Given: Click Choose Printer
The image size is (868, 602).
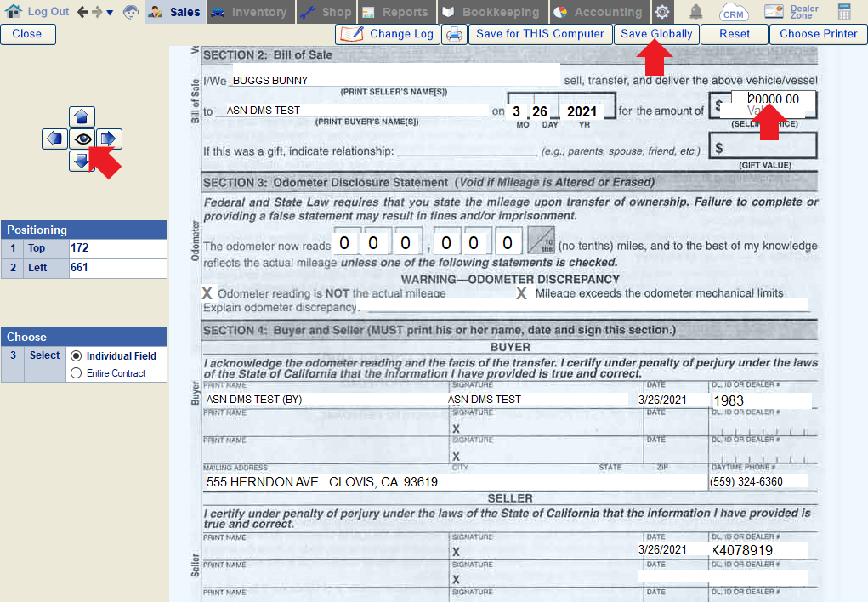Looking at the screenshot, I should pos(819,34).
